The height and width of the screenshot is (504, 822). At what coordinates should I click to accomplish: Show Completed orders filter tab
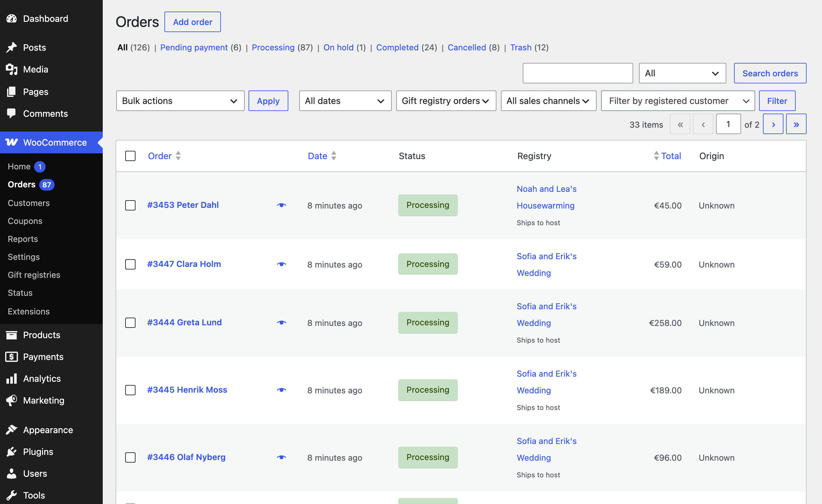pos(397,47)
